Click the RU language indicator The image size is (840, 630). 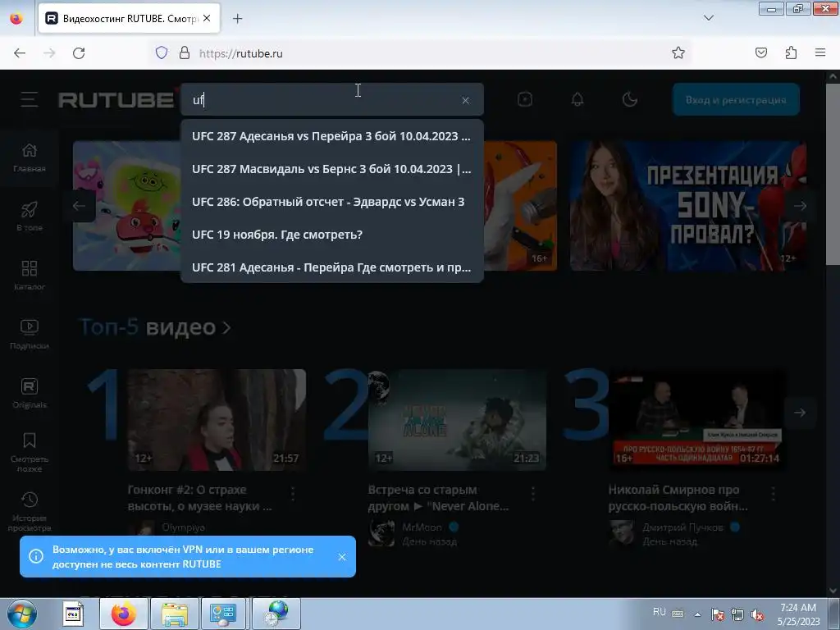coord(660,612)
